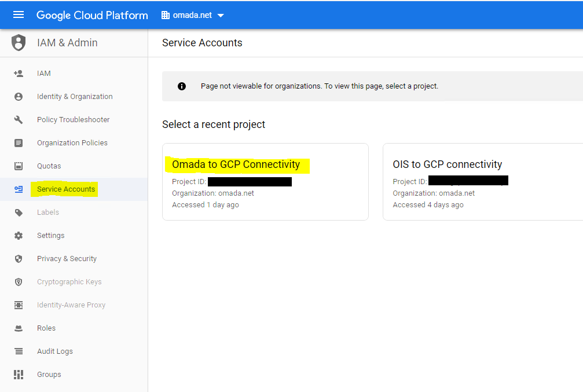The height and width of the screenshot is (392, 583).
Task: Click the Organization line in the Omada card
Action: click(x=212, y=193)
